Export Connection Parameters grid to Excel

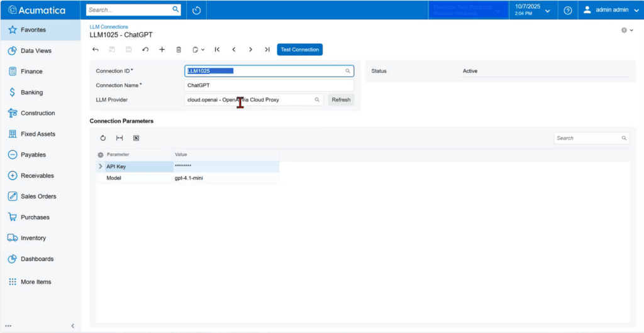[x=136, y=138]
